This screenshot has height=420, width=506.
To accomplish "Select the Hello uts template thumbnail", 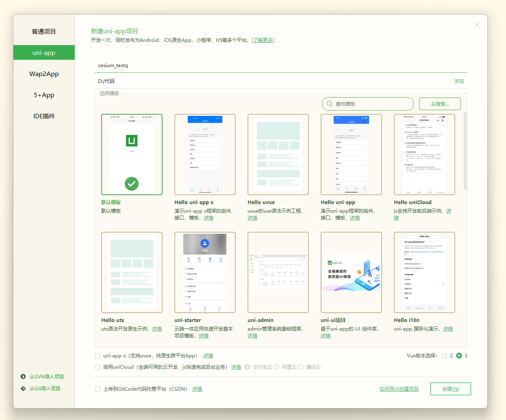I will 132,272.
